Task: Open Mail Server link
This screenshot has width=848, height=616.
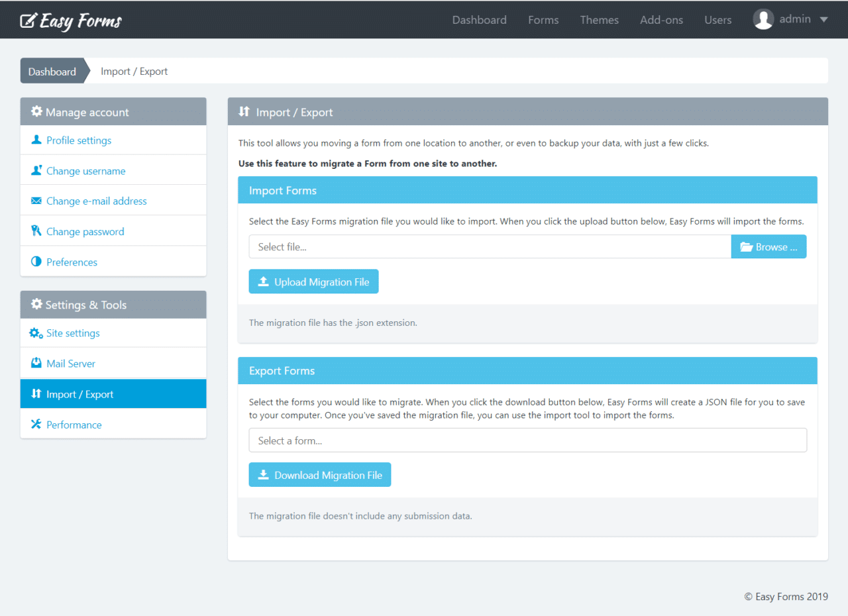Action: [71, 364]
